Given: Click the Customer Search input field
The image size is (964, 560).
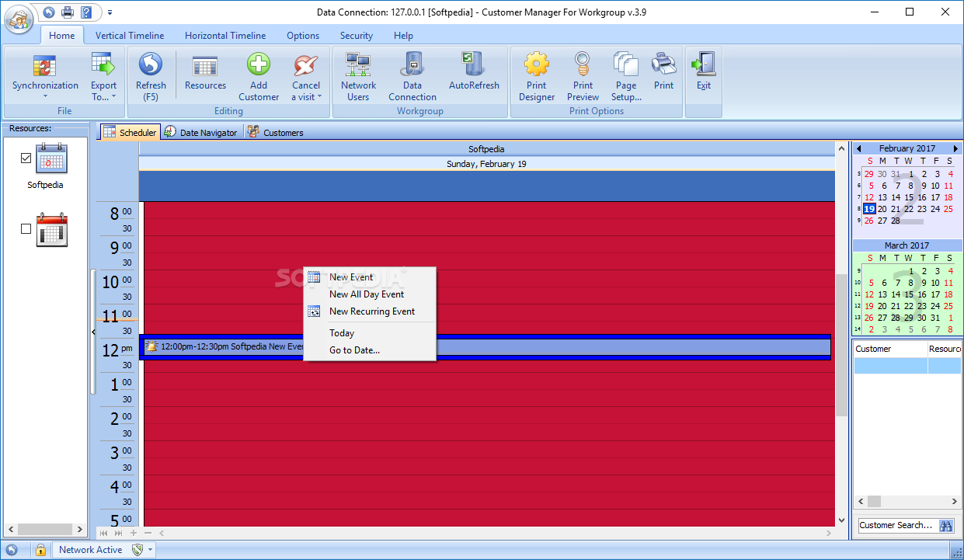Looking at the screenshot, I should [897, 526].
